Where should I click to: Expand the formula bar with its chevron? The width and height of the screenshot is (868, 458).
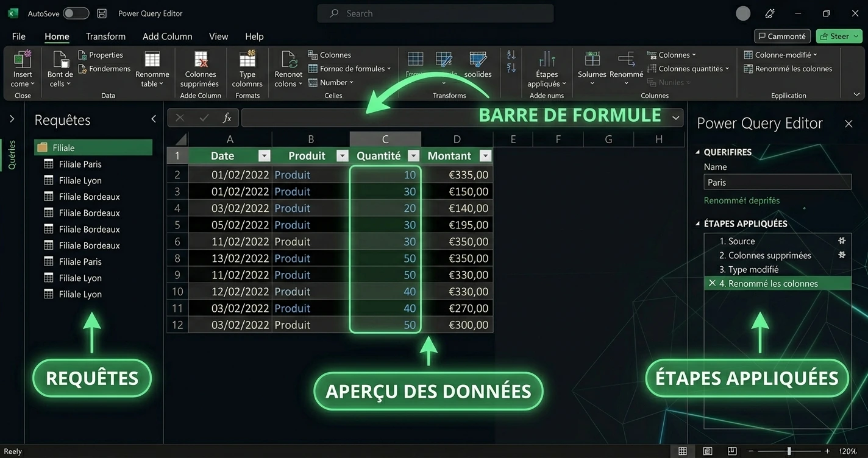tap(675, 118)
